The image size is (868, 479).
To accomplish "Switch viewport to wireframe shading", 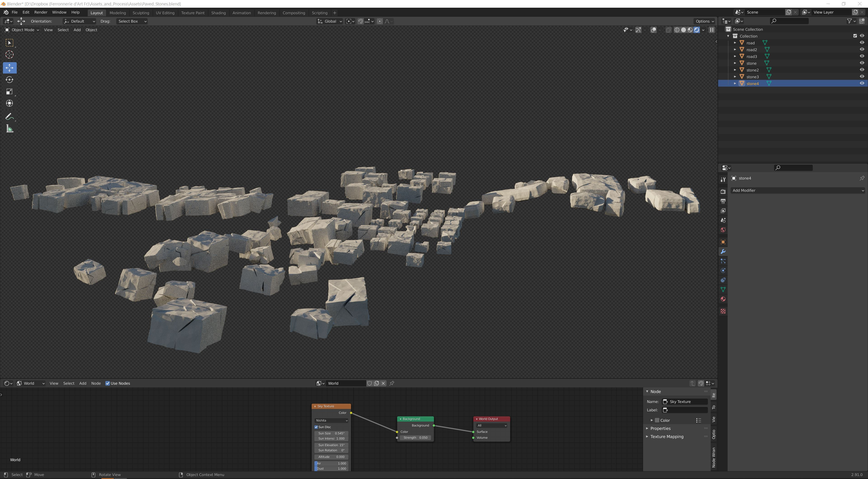I will (677, 30).
